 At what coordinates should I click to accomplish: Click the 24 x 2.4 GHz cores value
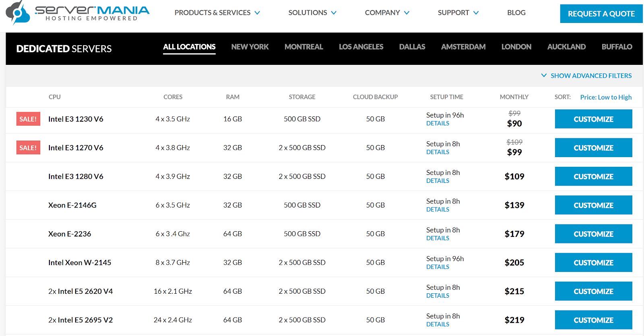173,320
